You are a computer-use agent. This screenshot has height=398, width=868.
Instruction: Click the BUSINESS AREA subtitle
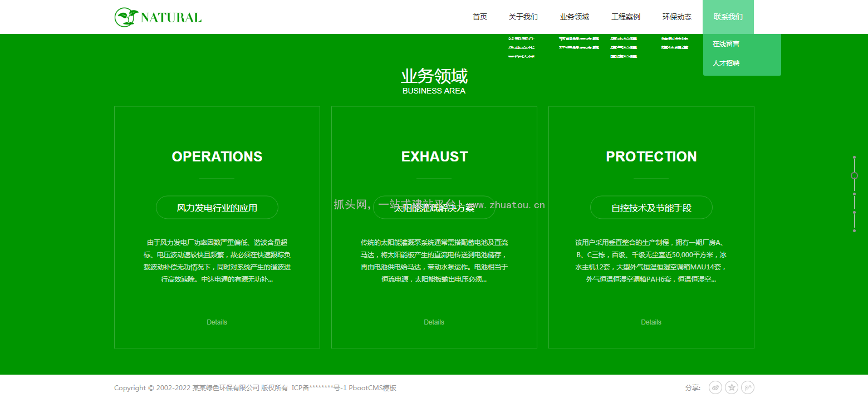click(x=434, y=91)
